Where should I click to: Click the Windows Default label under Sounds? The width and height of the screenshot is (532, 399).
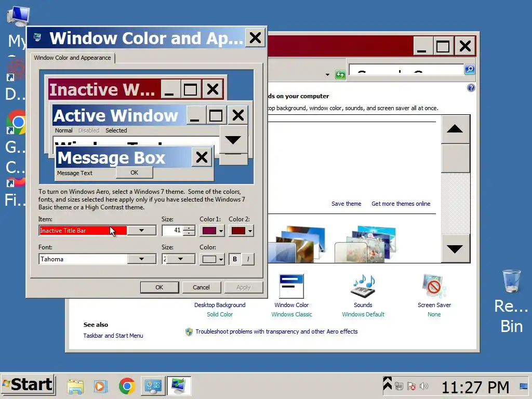point(363,314)
